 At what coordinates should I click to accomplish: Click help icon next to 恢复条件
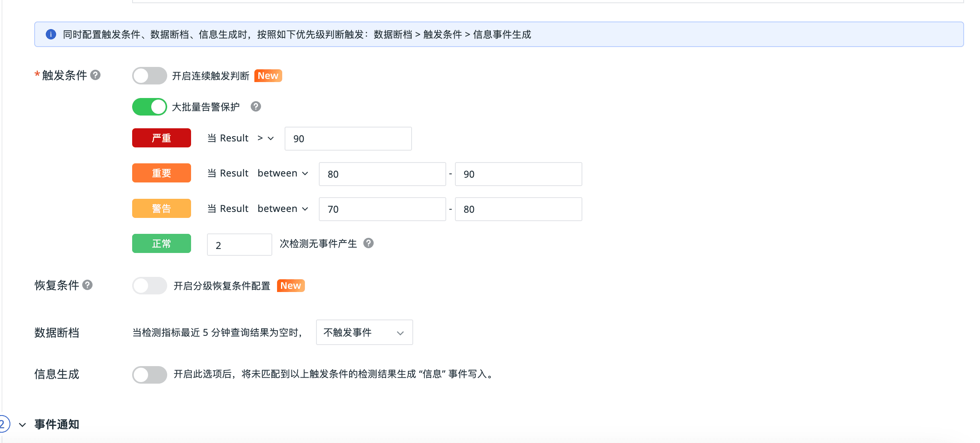tap(88, 285)
